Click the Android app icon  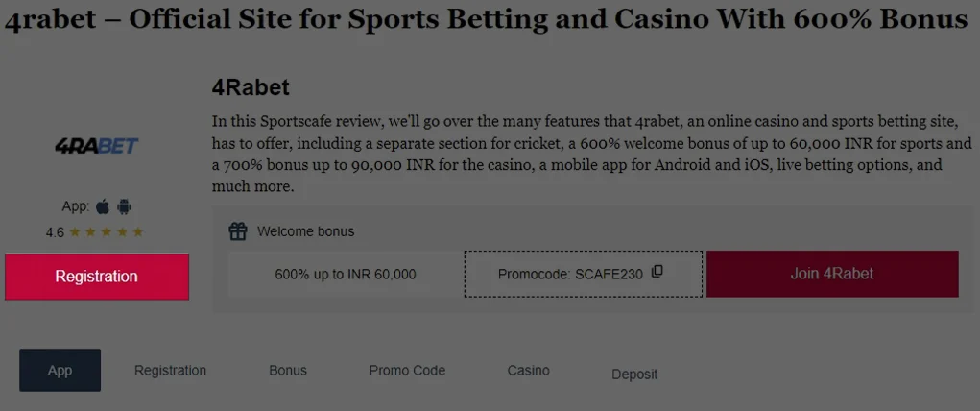coord(124,206)
